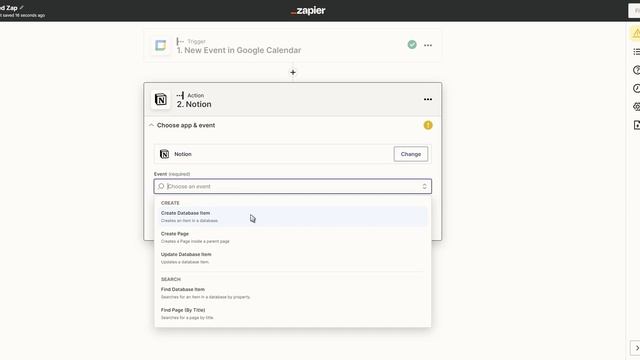Viewport: 640px width, 360px height.
Task: Toggle the event dropdown arrows
Action: click(x=424, y=186)
